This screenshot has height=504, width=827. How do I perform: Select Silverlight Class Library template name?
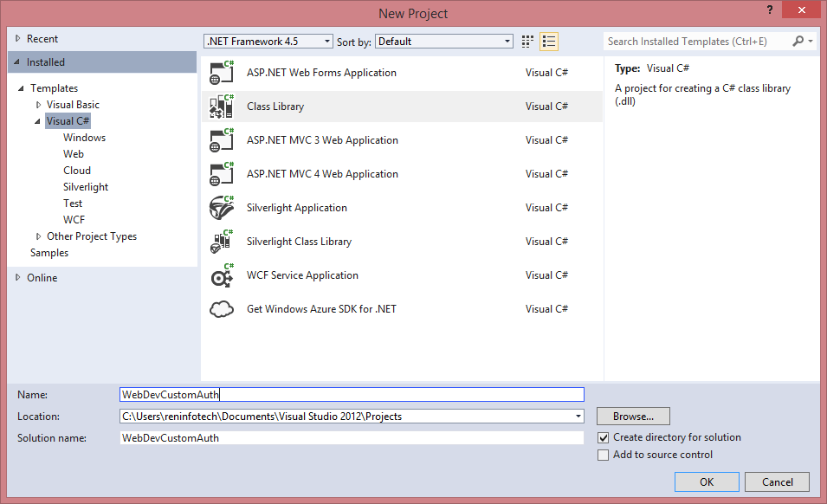[x=299, y=242]
